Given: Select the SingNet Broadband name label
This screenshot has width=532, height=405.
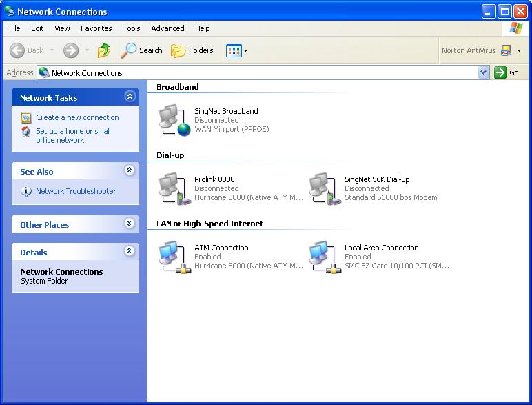Looking at the screenshot, I should [x=226, y=111].
